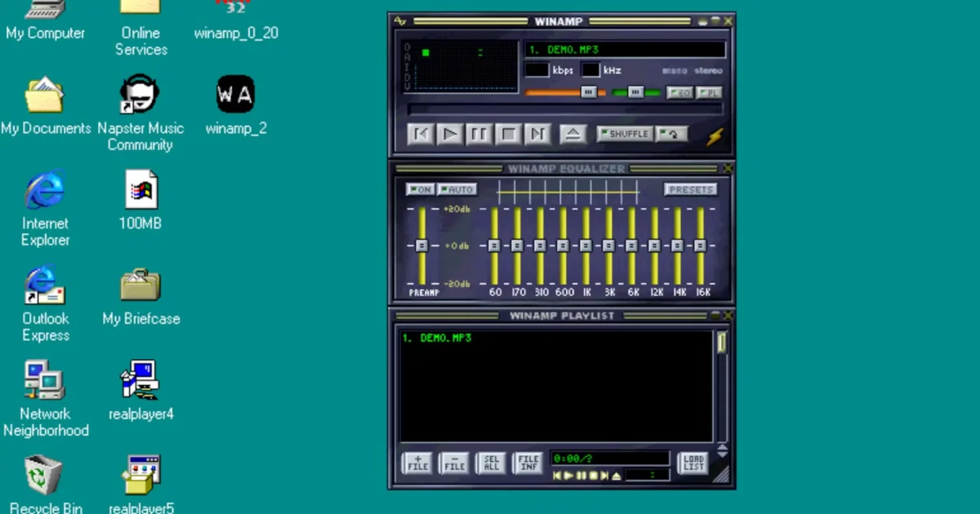This screenshot has height=514, width=980.
Task: Click the 14K equalizer band slider
Action: click(x=677, y=246)
